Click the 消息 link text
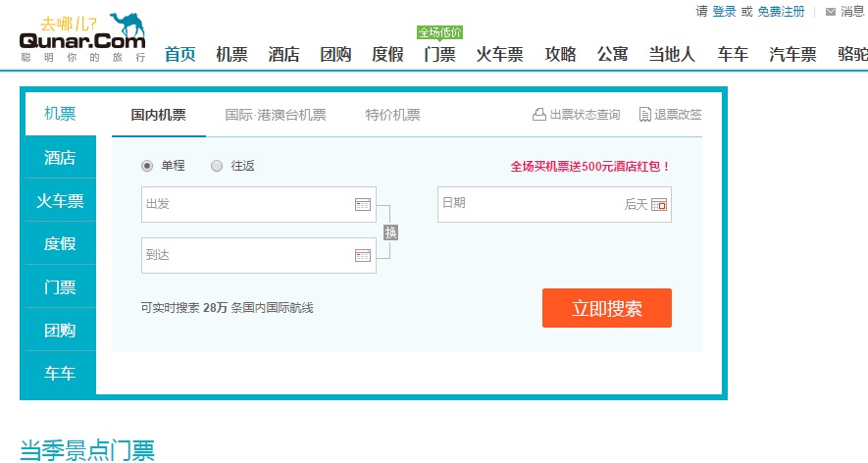The width and height of the screenshot is (868, 463). (852, 12)
